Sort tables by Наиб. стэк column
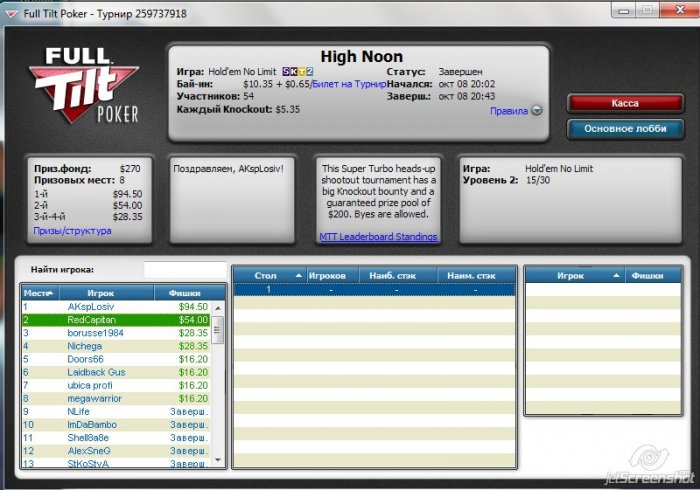This screenshot has width=700, height=490. click(397, 276)
